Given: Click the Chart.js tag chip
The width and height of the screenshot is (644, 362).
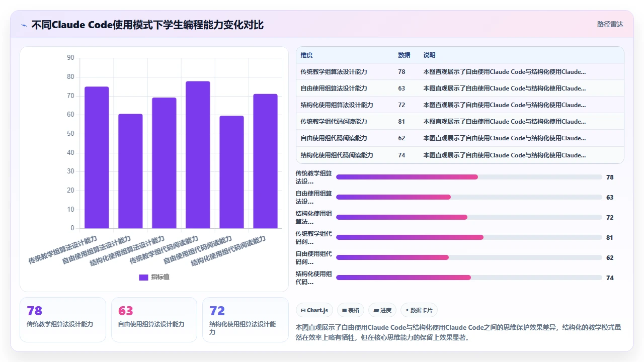Looking at the screenshot, I should pyautogui.click(x=314, y=310).
